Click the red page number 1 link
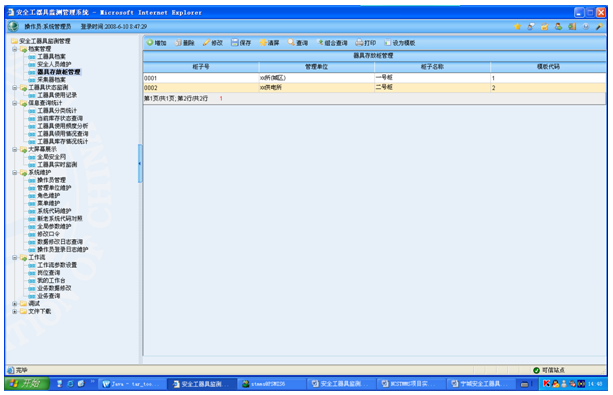This screenshot has height=395, width=613. click(221, 99)
